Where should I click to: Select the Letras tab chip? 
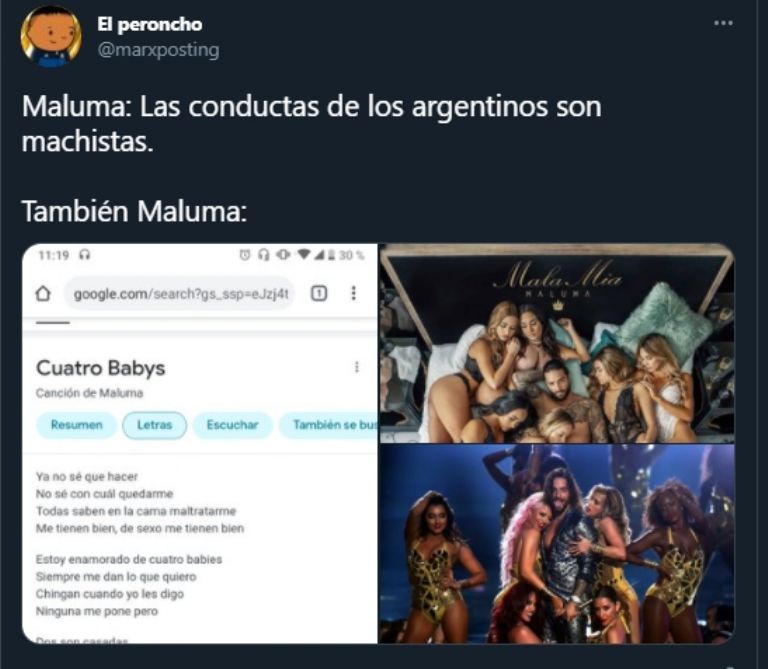[154, 425]
